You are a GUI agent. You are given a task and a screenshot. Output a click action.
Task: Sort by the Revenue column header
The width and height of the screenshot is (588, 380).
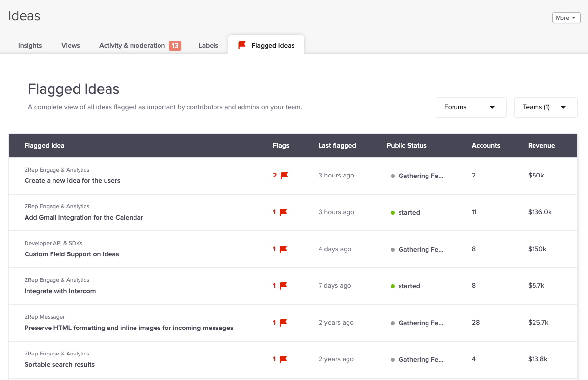click(541, 146)
